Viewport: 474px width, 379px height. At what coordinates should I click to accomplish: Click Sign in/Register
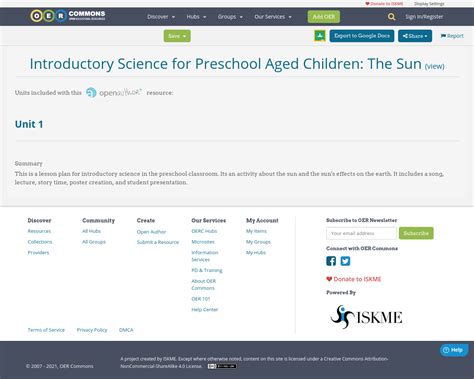[x=424, y=17]
